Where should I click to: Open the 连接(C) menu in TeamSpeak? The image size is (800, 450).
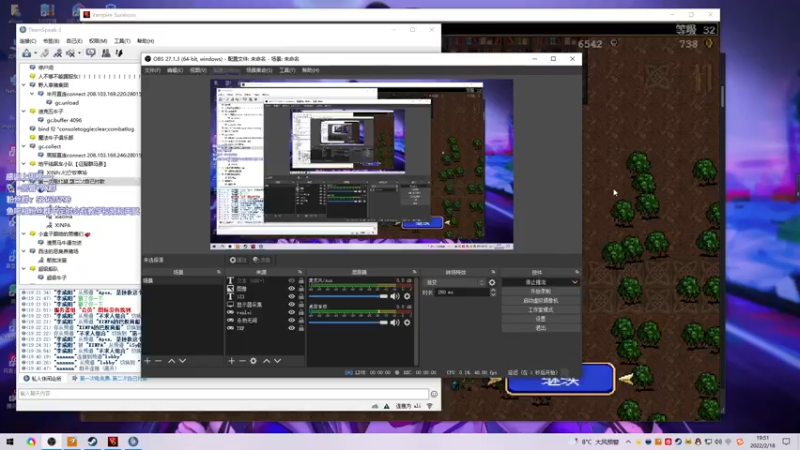click(28, 41)
